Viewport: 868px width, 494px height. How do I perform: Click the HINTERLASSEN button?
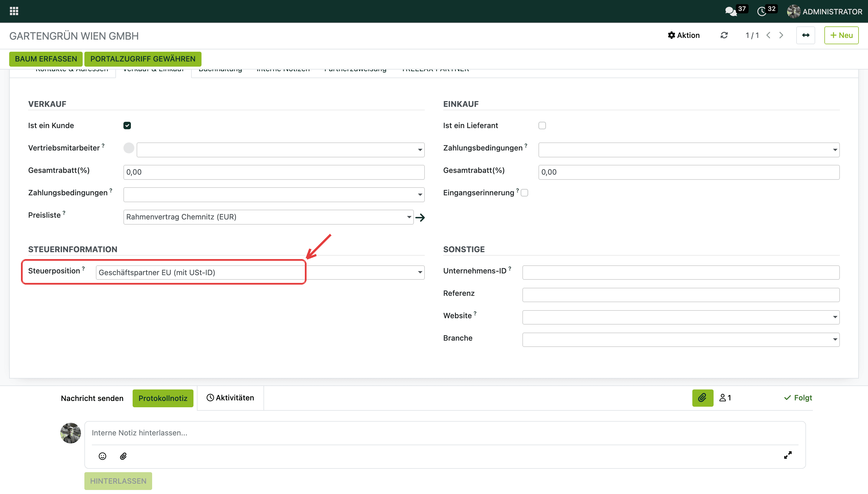[118, 481]
